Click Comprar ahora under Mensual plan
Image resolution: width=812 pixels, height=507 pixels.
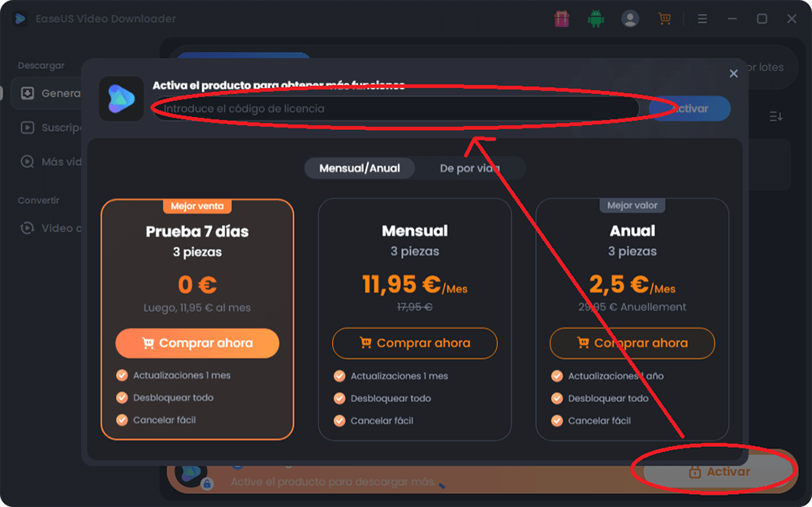415,343
